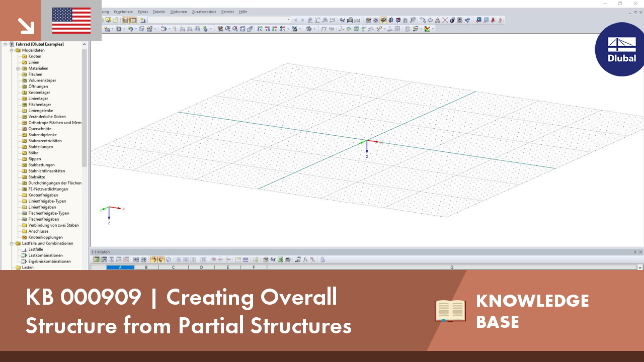Screen dimensions: 644x362
Task: Click the right arrow table navigation icon
Action: point(144,259)
